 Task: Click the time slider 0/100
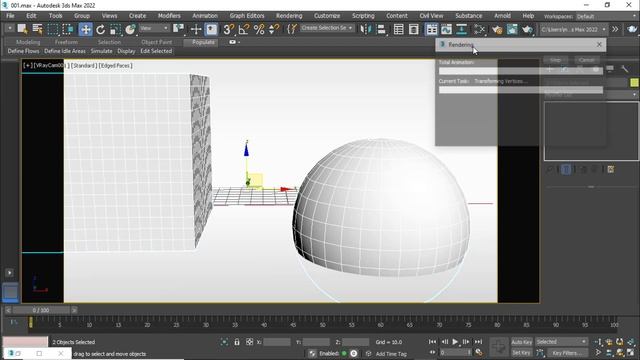coord(41,310)
